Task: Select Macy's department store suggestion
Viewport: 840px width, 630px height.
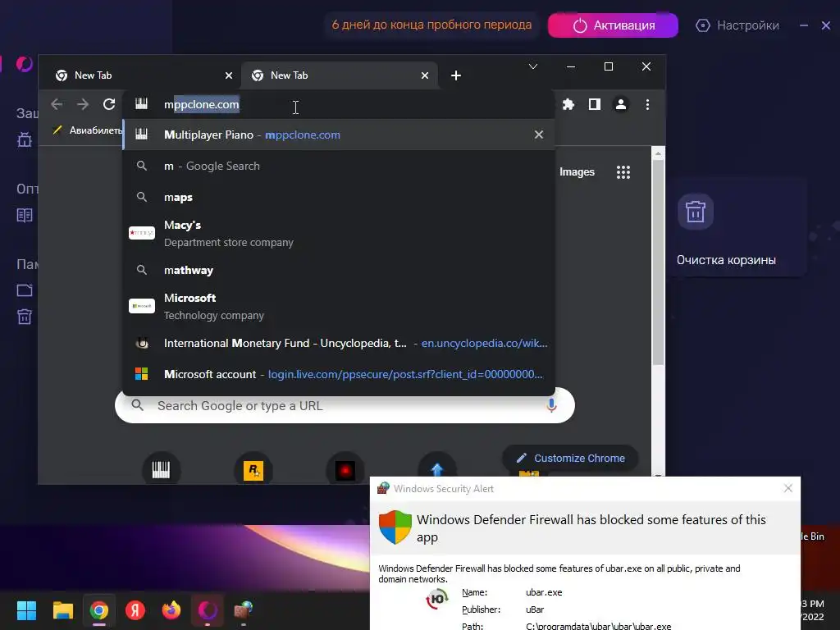Action: click(x=339, y=234)
